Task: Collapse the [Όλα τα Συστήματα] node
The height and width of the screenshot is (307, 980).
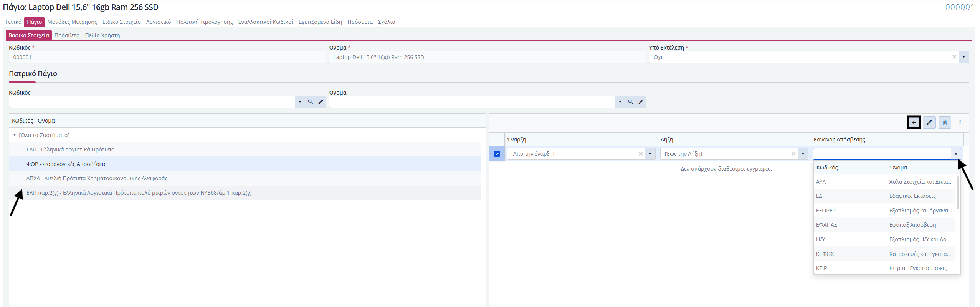Action: [x=15, y=135]
